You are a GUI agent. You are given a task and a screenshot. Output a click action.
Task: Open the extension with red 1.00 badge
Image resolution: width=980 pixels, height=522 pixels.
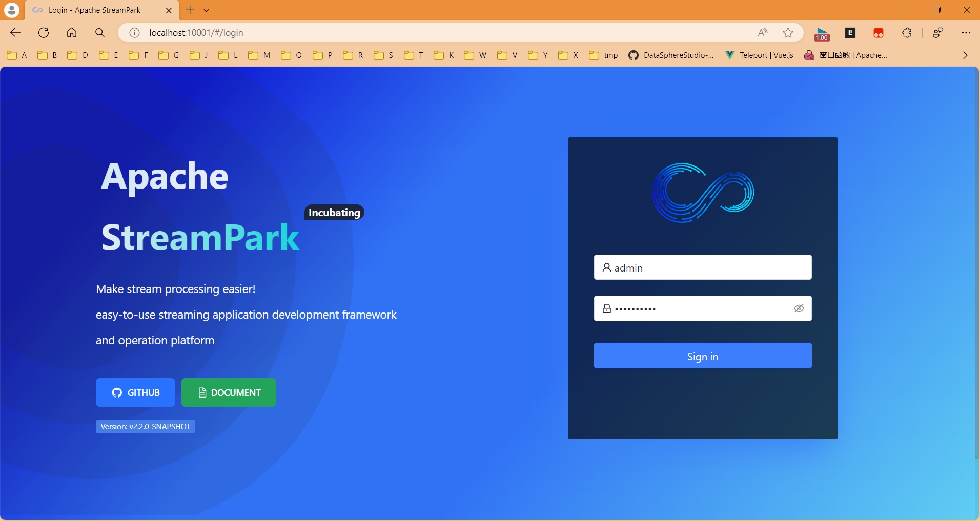pos(822,34)
